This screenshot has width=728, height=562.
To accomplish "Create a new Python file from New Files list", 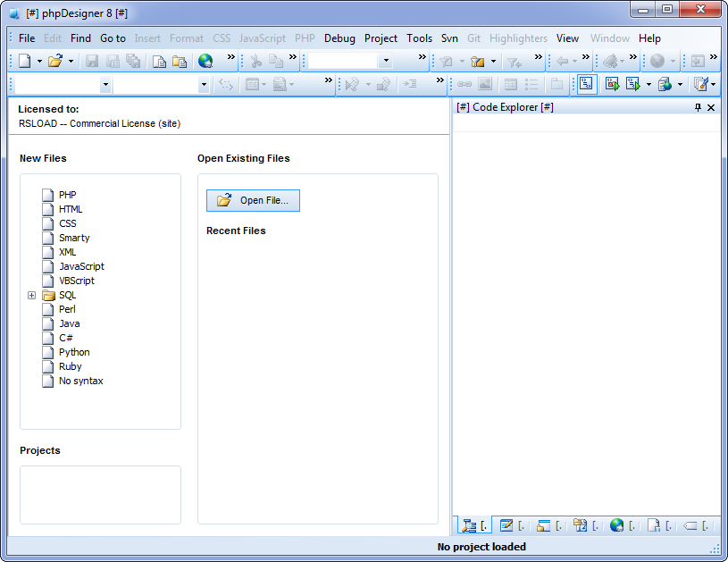I will click(74, 352).
